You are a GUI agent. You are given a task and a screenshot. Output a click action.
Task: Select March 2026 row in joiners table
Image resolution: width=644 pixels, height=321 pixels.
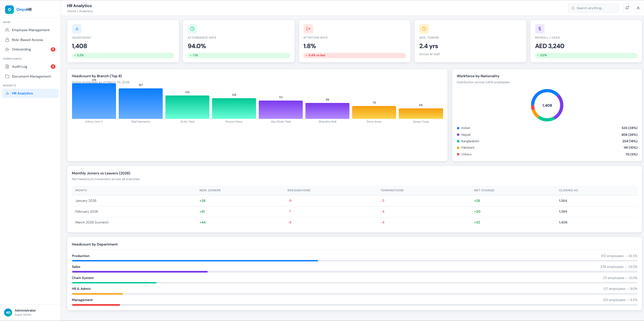tap(92, 222)
